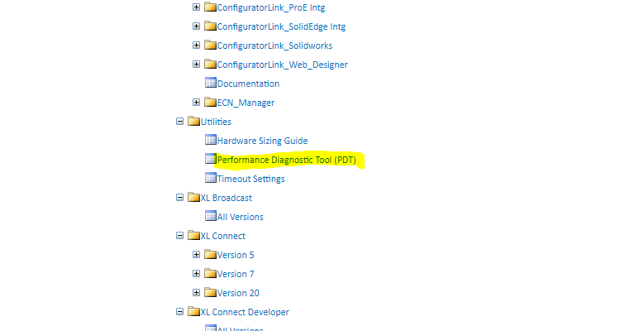Open the Timeout Settings link
644x331 pixels.
[x=251, y=179]
